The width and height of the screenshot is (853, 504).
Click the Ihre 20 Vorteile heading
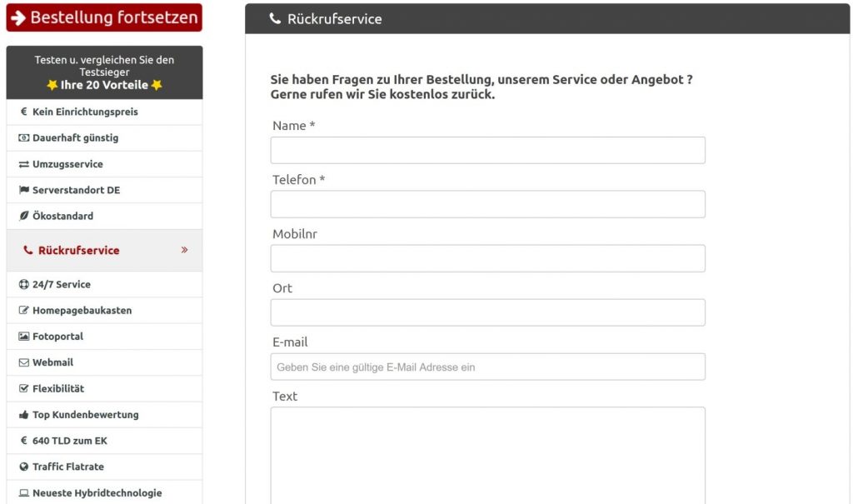click(x=104, y=85)
